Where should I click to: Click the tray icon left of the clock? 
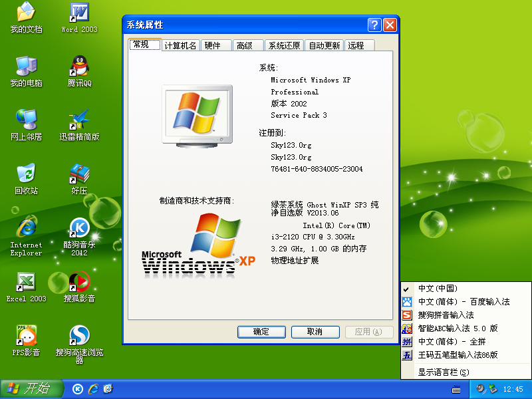(x=492, y=389)
